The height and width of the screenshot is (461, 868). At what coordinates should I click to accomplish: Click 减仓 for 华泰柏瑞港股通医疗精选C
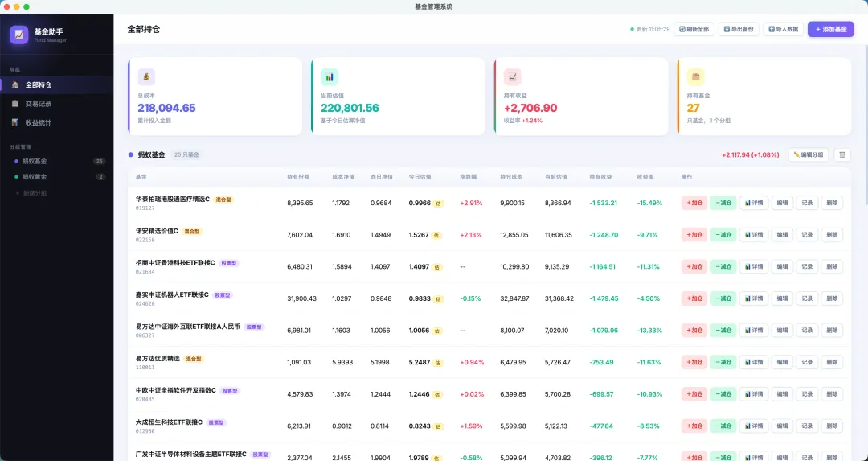click(x=723, y=203)
